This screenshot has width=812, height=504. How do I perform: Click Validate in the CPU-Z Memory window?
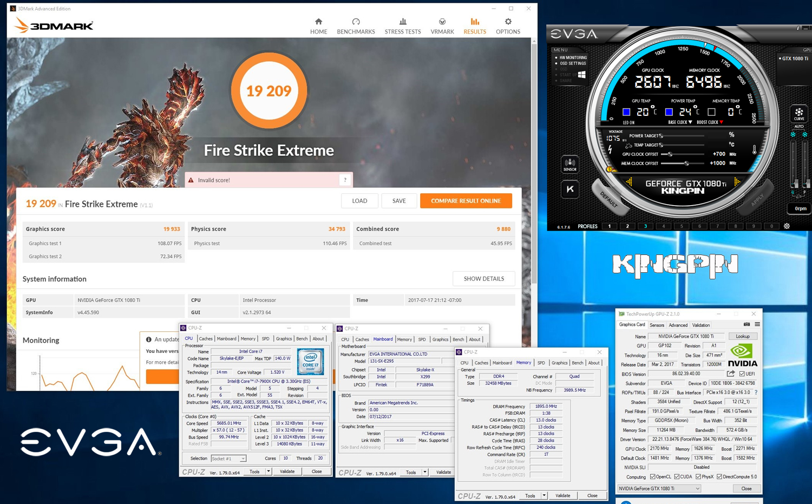click(562, 495)
